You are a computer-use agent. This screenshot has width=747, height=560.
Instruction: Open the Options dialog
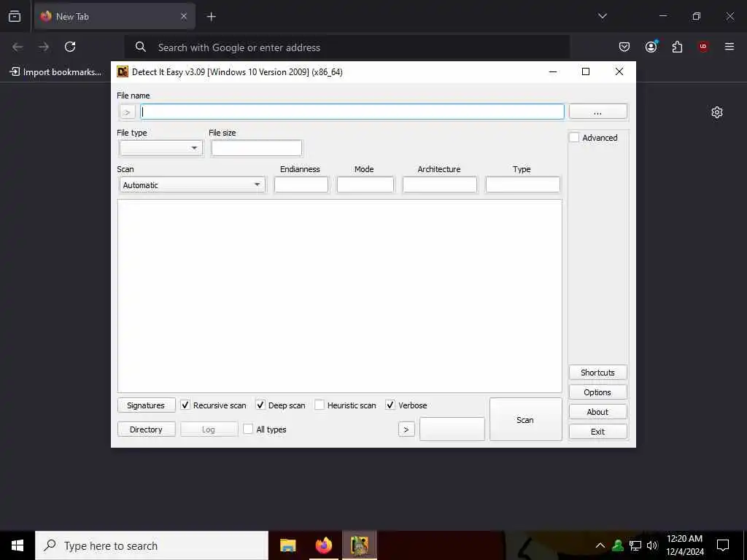point(598,392)
